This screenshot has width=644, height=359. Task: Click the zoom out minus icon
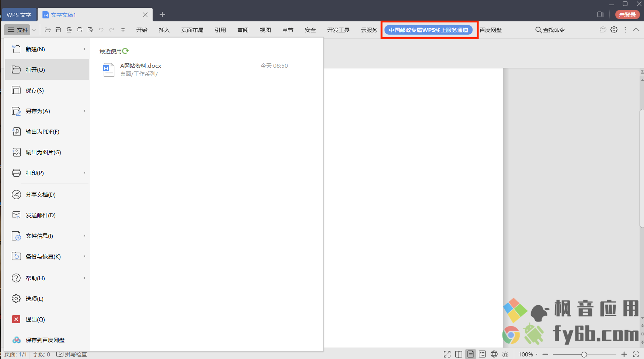pos(545,354)
